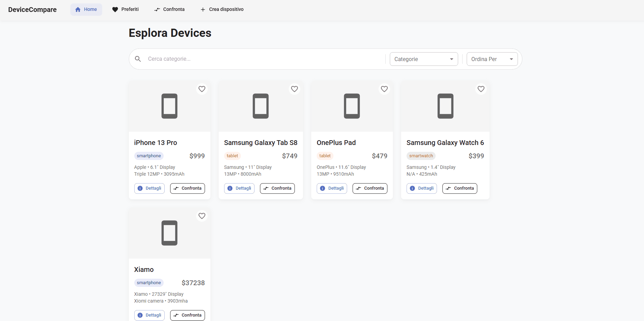This screenshot has width=644, height=321.
Task: Open Confronta in the navigation bar
Action: [169, 10]
